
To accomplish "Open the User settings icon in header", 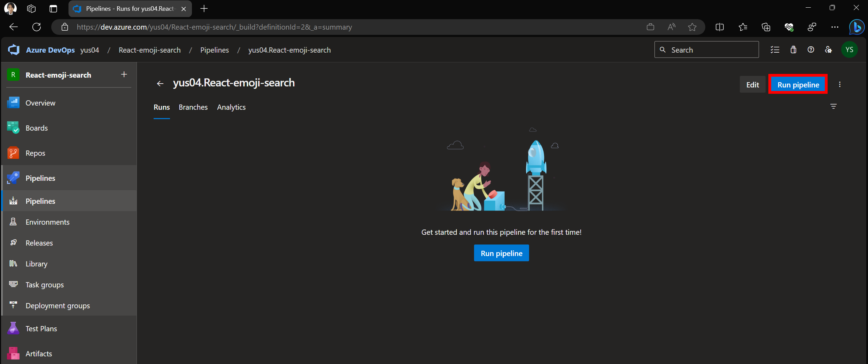I will tap(829, 50).
